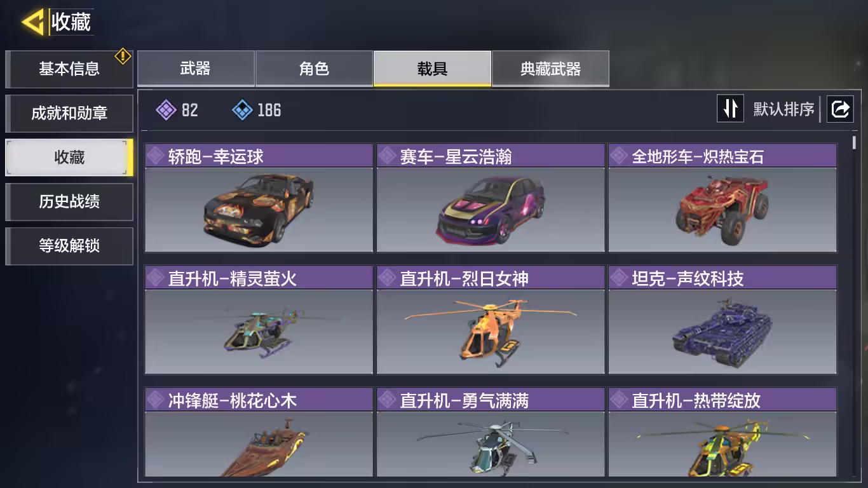Screen dimensions: 868x488
Task: Select the 载具 tab
Action: 432,69
